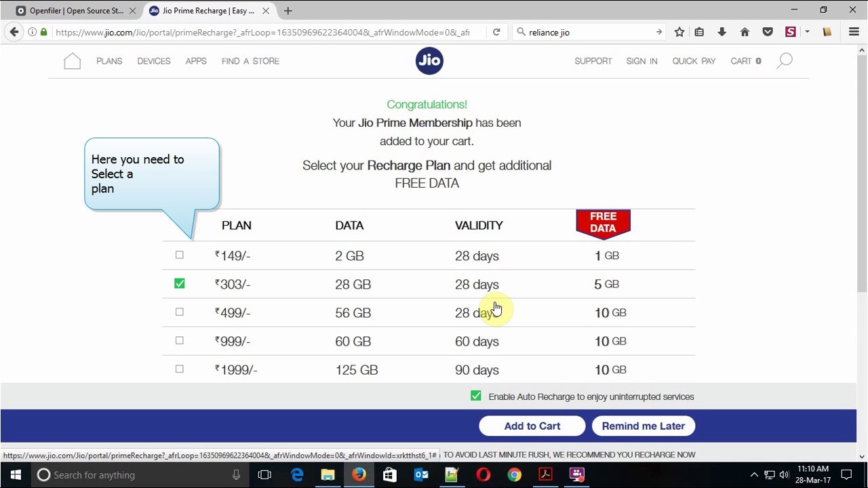The image size is (868, 488).
Task: Click the 60 days validity cell
Action: tap(477, 341)
